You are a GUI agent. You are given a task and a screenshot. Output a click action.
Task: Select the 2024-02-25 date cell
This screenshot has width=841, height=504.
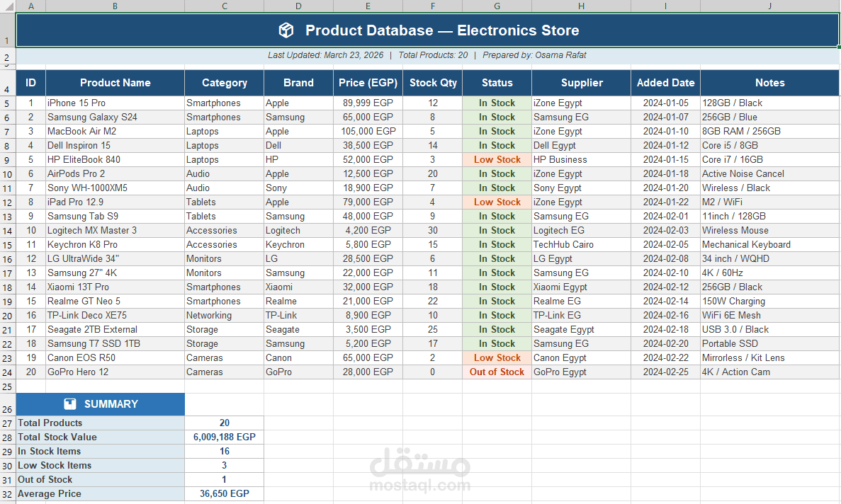(x=665, y=372)
